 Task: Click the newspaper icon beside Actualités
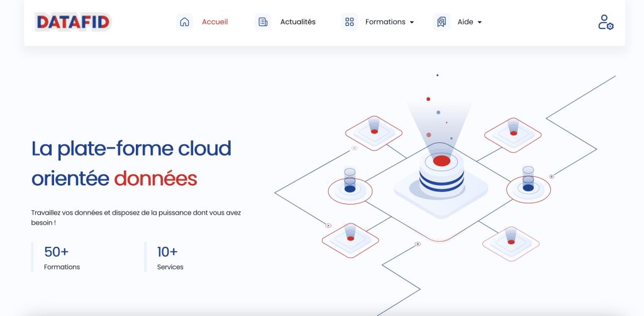click(263, 22)
